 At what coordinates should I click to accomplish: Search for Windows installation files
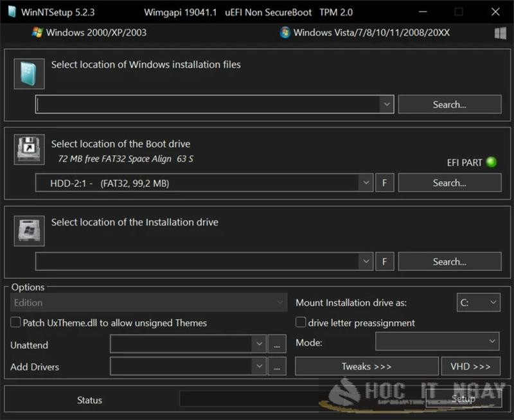coord(449,105)
